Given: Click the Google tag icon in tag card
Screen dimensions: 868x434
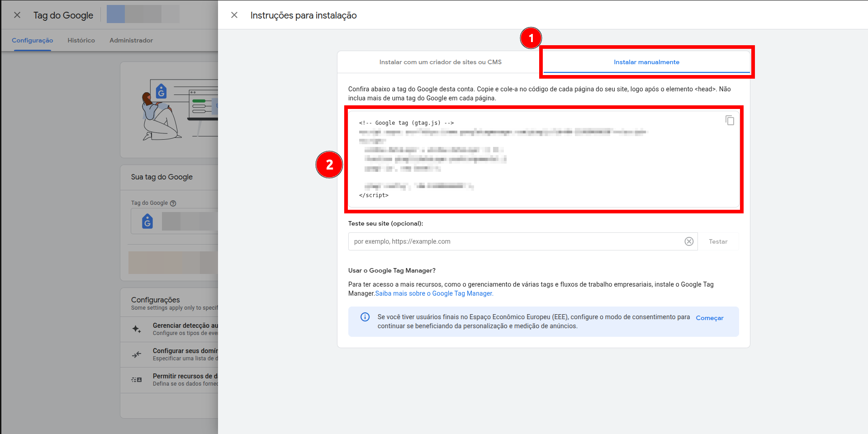Looking at the screenshot, I should click(x=147, y=222).
